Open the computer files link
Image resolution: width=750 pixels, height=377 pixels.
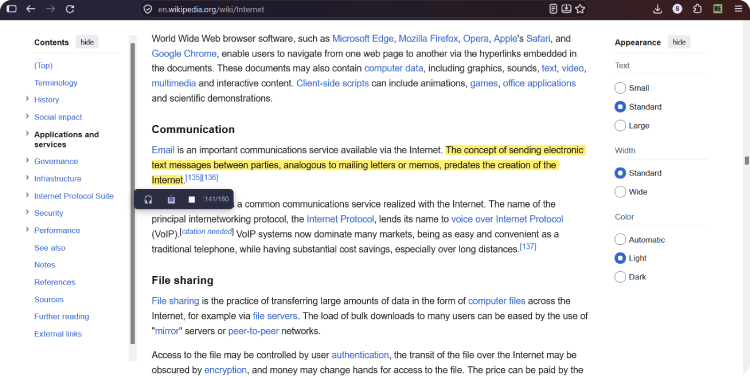click(x=496, y=301)
